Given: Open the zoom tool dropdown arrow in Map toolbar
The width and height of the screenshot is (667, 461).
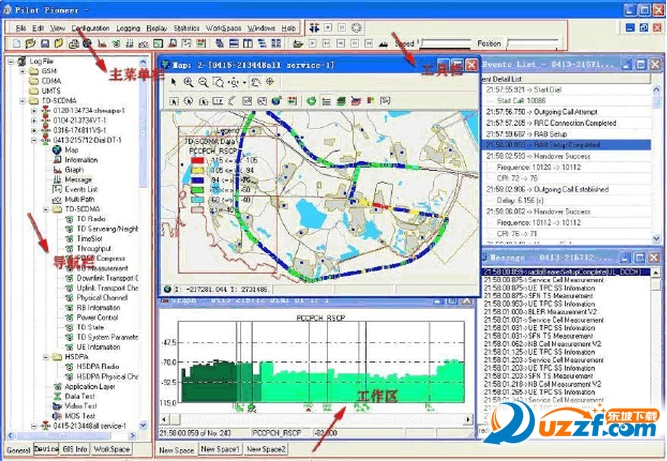Looking at the screenshot, I should point(245,83).
